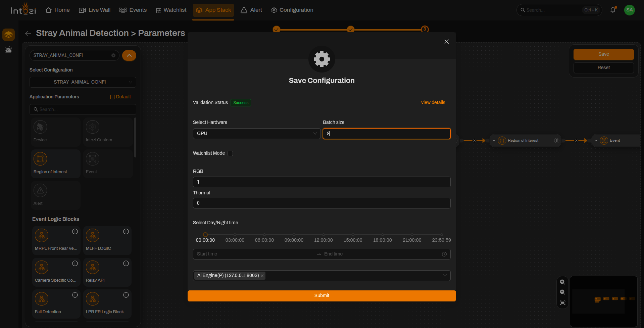Expand the STRAY_ANIMAL_CONFI configuration dropdown
Screen dimensions: 644x328
tap(83, 82)
